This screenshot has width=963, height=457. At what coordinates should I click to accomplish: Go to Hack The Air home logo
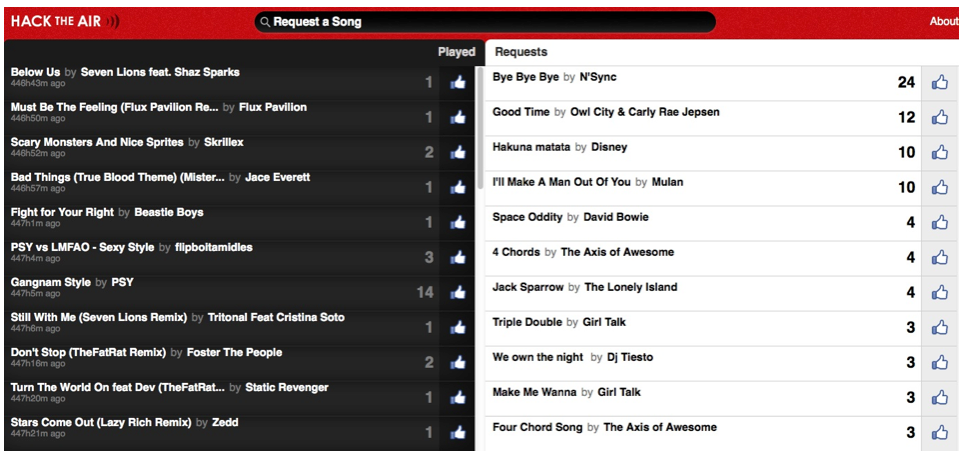(64, 21)
